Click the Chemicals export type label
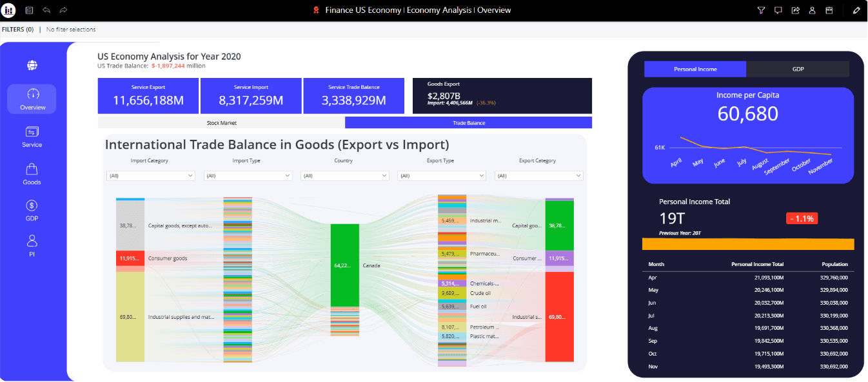 [x=484, y=283]
